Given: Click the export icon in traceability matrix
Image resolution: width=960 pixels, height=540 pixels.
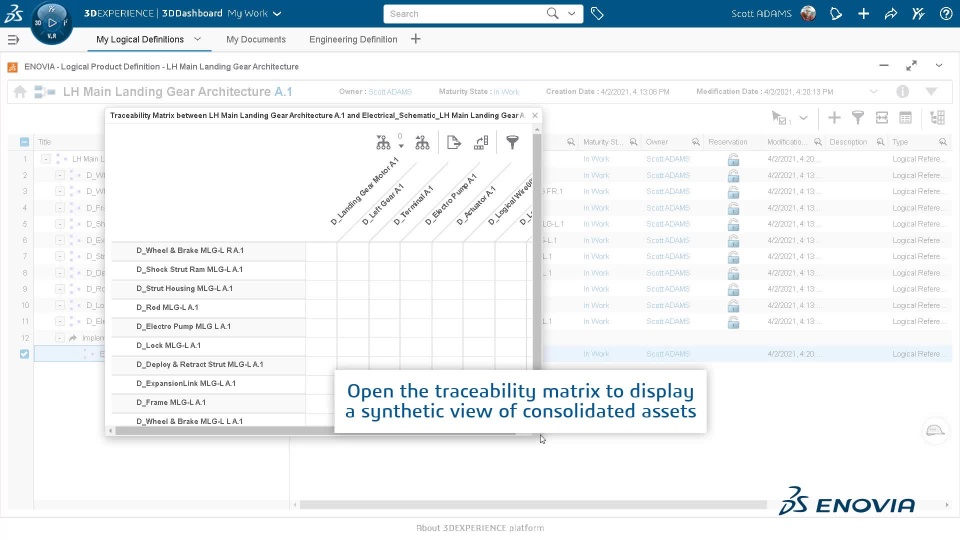Looking at the screenshot, I should point(454,143).
